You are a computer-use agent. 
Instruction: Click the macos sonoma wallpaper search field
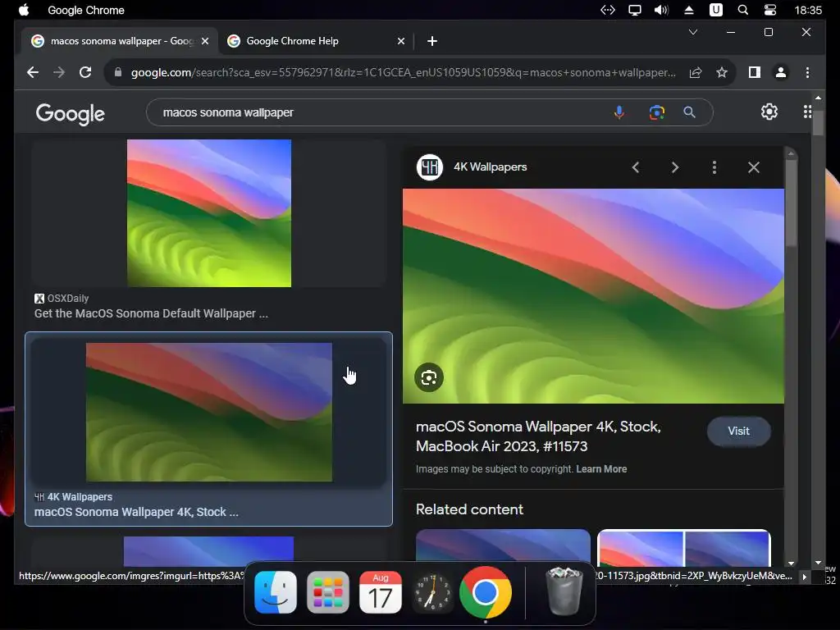pyautogui.click(x=375, y=112)
